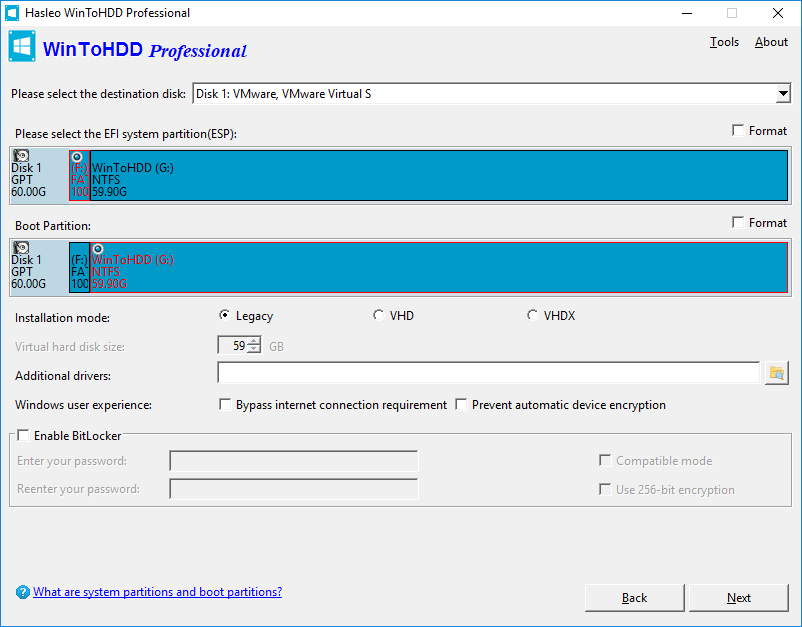Select Legacy installation mode
The height and width of the screenshot is (627, 802).
pos(225,316)
